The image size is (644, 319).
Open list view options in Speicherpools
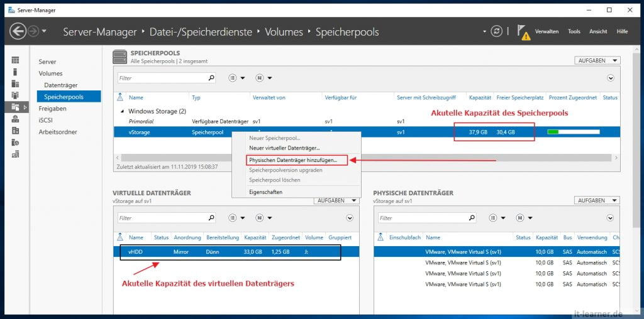236,78
